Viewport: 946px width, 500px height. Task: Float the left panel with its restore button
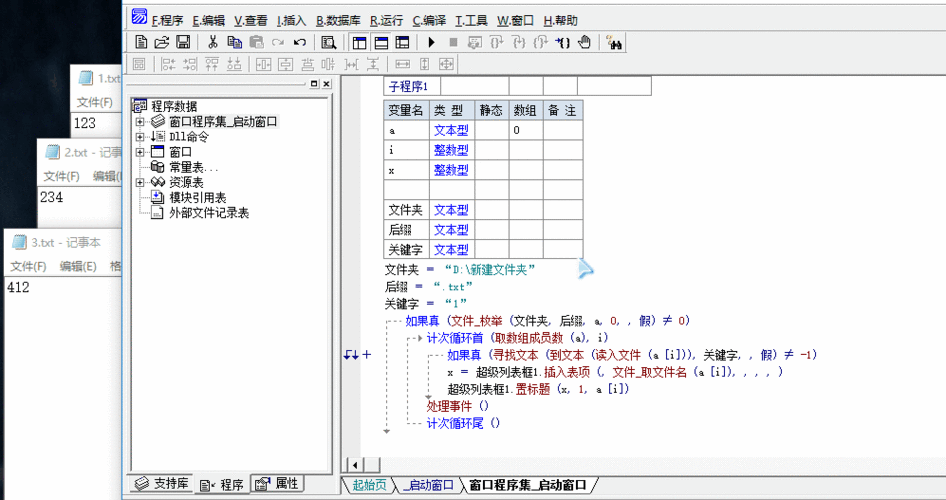coord(314,84)
